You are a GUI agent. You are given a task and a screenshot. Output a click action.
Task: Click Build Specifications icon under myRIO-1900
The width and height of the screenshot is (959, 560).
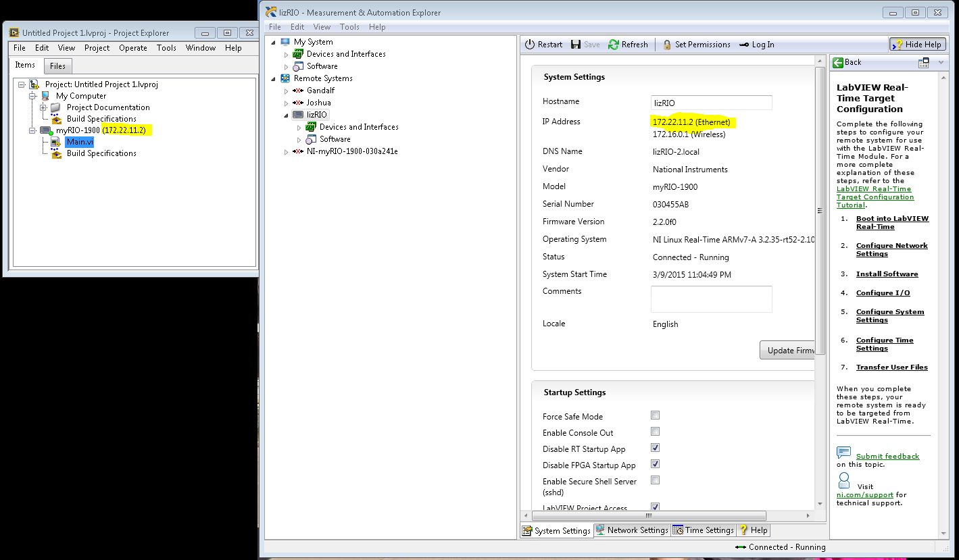[x=55, y=153]
